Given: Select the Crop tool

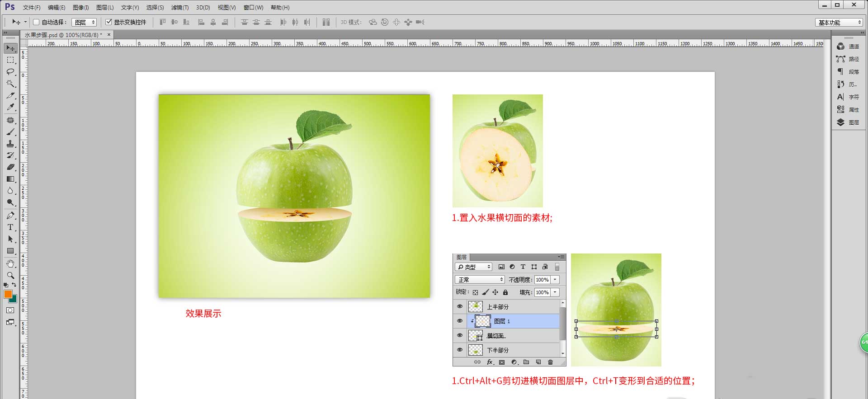Looking at the screenshot, I should 10,96.
